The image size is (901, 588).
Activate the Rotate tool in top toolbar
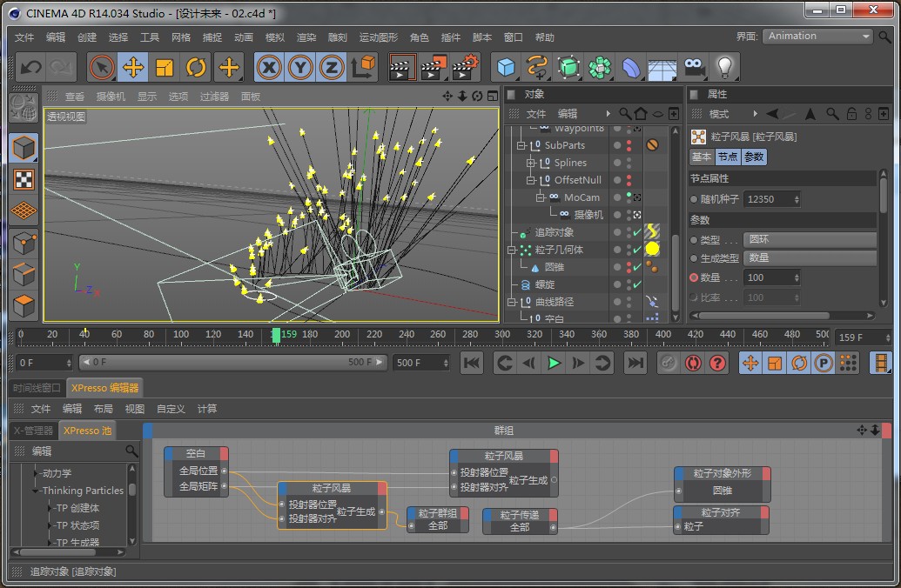point(195,68)
